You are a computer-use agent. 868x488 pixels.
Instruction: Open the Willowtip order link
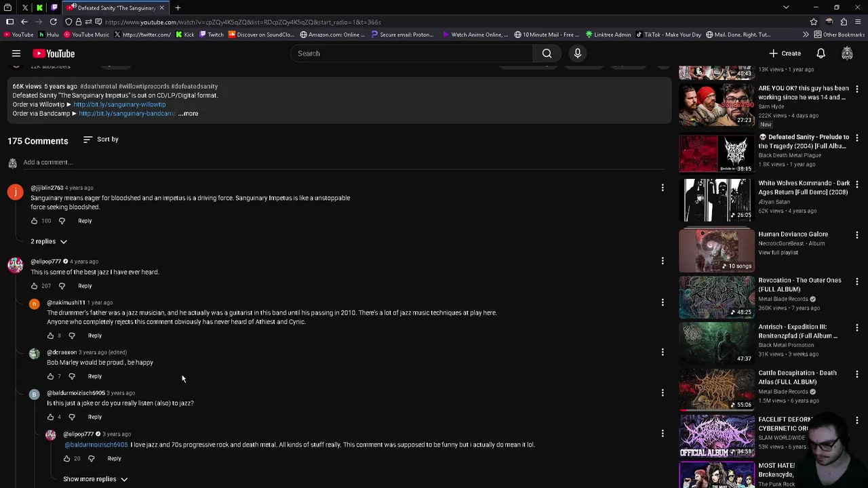119,104
